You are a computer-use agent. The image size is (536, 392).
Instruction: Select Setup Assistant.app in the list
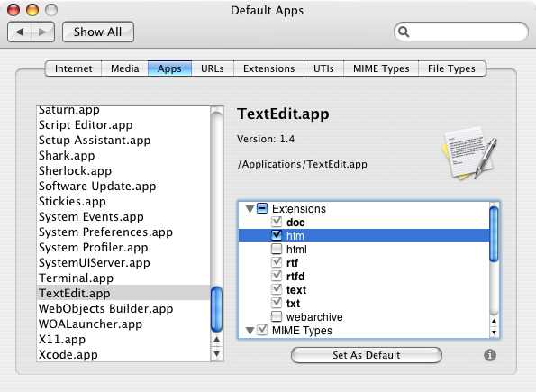pyautogui.click(x=123, y=141)
